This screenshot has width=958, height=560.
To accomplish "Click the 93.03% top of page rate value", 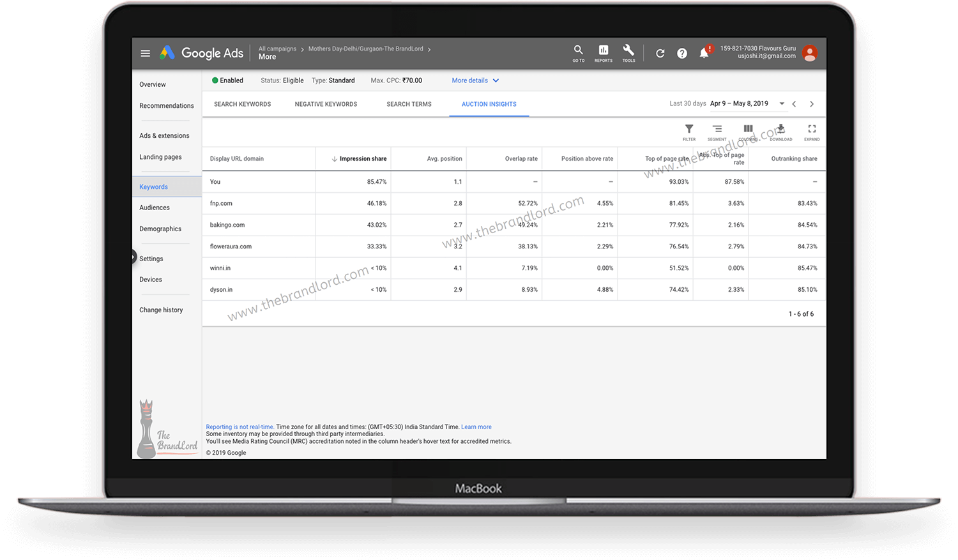I will point(679,182).
